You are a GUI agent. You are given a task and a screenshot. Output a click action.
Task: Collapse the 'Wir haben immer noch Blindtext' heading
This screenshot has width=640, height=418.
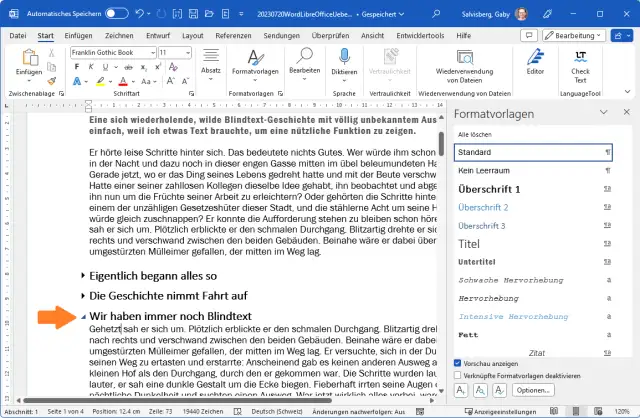tap(82, 317)
